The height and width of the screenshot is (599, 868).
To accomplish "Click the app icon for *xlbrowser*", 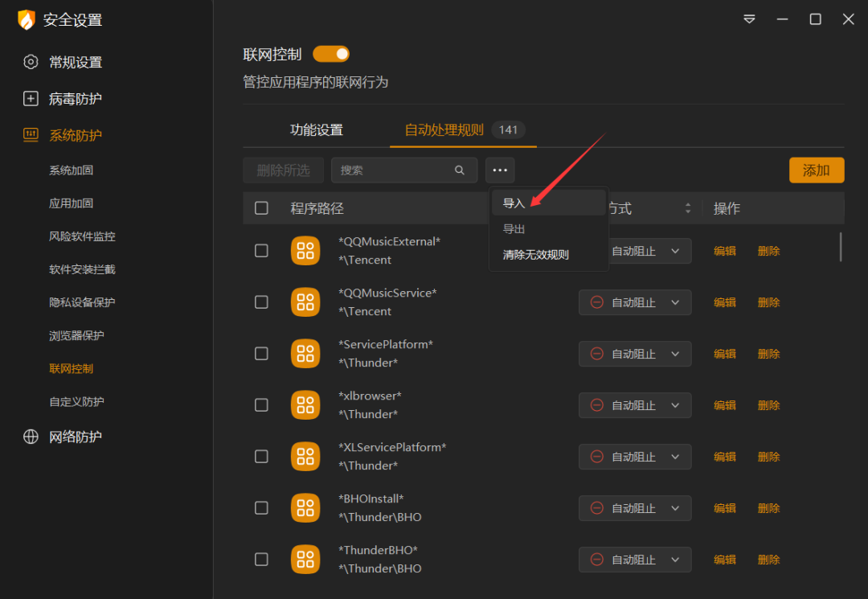I will (x=305, y=405).
